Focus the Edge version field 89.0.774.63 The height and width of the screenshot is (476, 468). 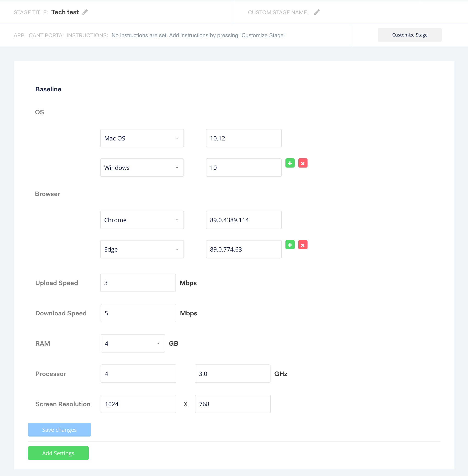tap(244, 249)
